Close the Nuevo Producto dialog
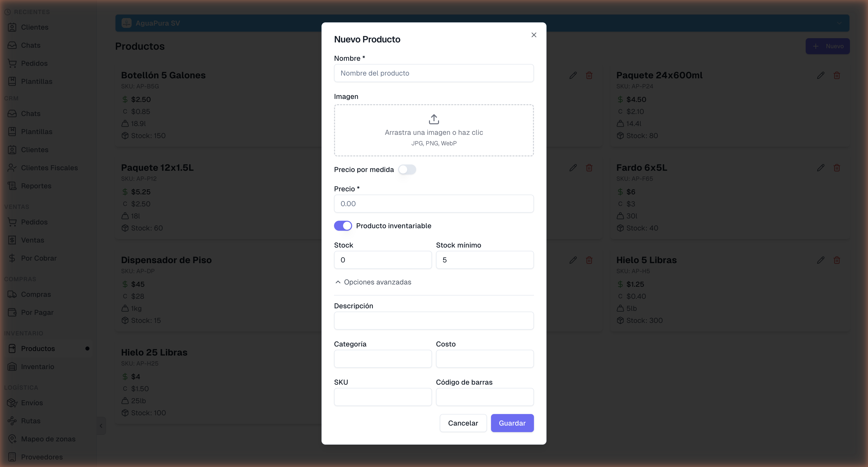Viewport: 868px width, 467px height. click(534, 35)
